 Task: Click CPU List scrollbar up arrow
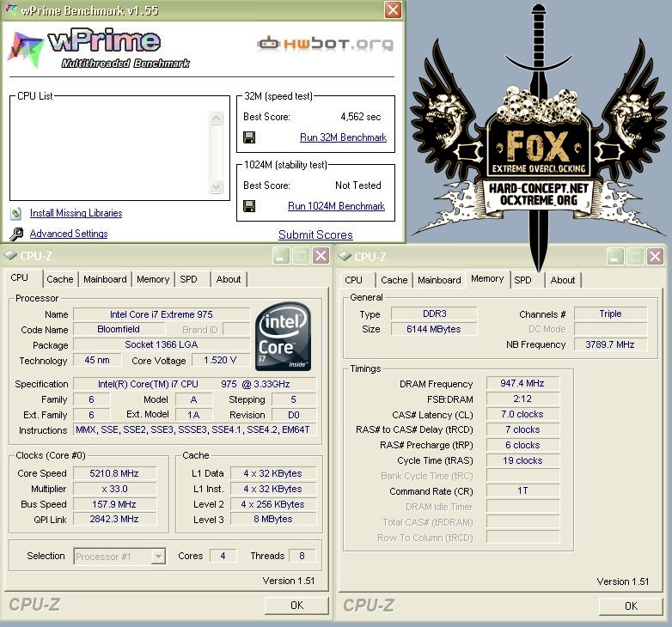(x=216, y=118)
